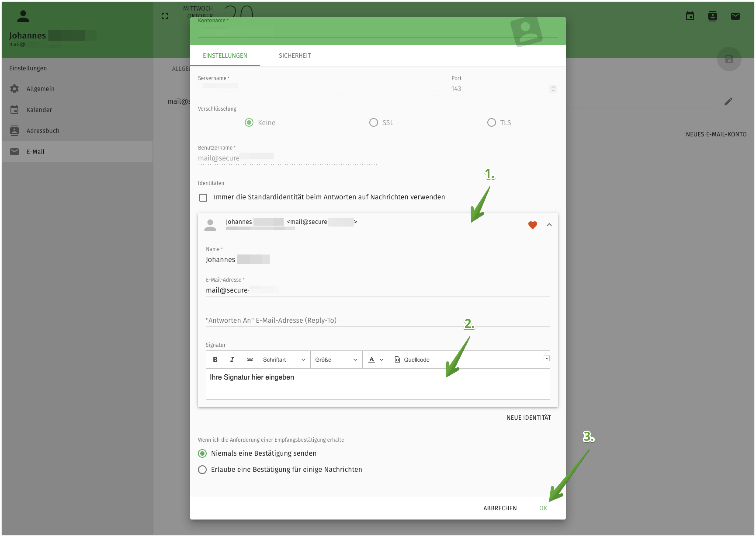Click the red heart default identity icon
This screenshot has width=756, height=537.
click(x=532, y=225)
